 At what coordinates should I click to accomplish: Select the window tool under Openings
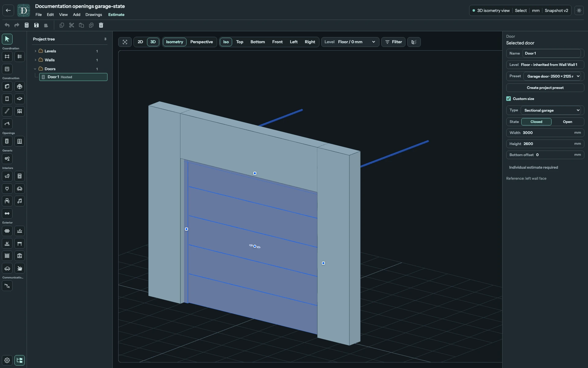pos(20,141)
